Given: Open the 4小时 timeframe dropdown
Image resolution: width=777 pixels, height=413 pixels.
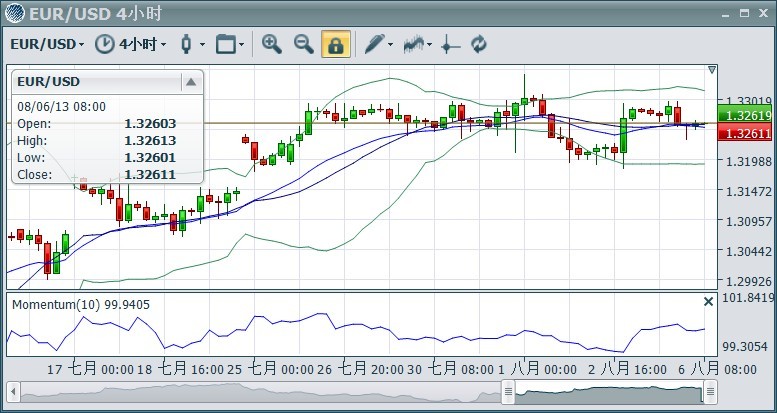Looking at the screenshot, I should point(142,45).
